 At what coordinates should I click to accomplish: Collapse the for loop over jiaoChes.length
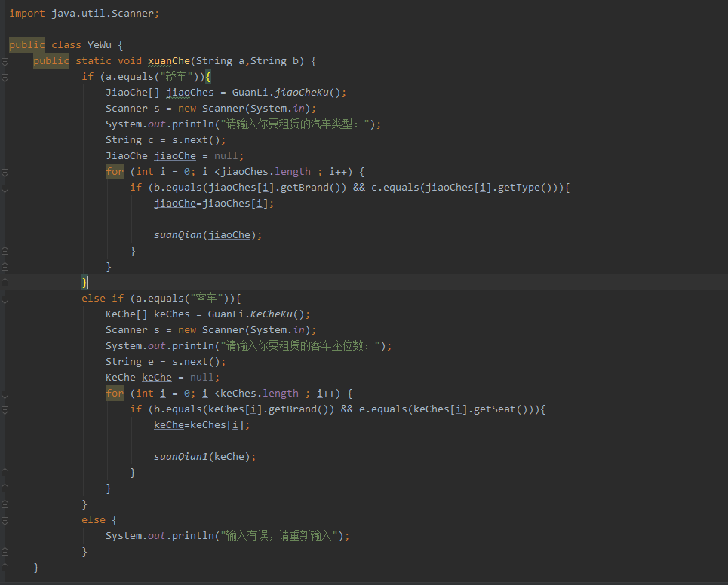pos(5,172)
